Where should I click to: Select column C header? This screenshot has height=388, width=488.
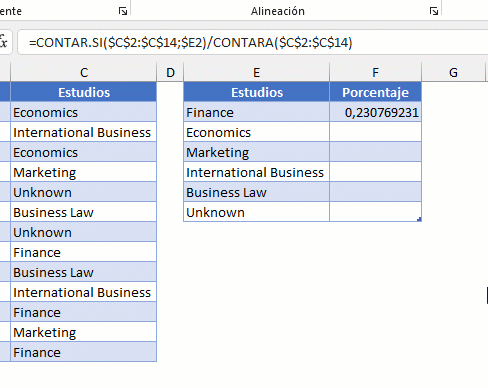tap(84, 72)
